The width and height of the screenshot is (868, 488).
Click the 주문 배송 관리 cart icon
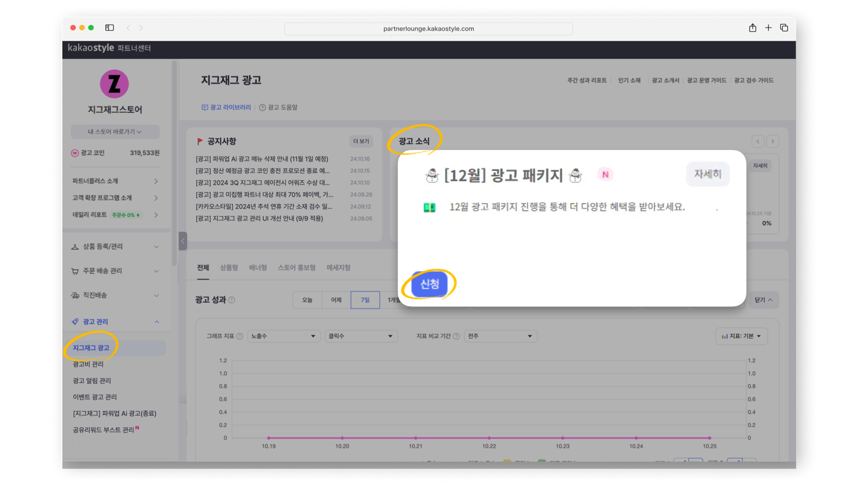(x=75, y=271)
